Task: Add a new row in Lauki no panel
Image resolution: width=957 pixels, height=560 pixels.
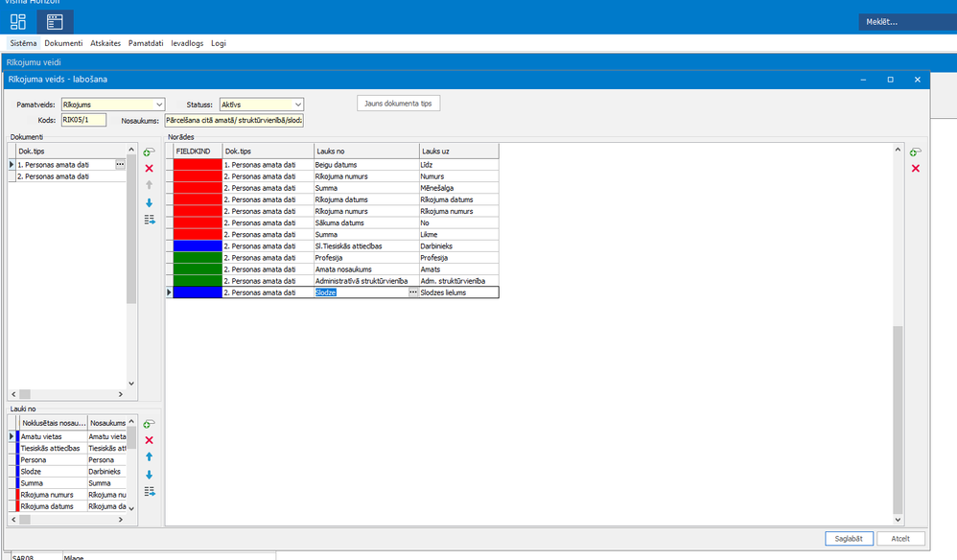Action: [x=149, y=423]
